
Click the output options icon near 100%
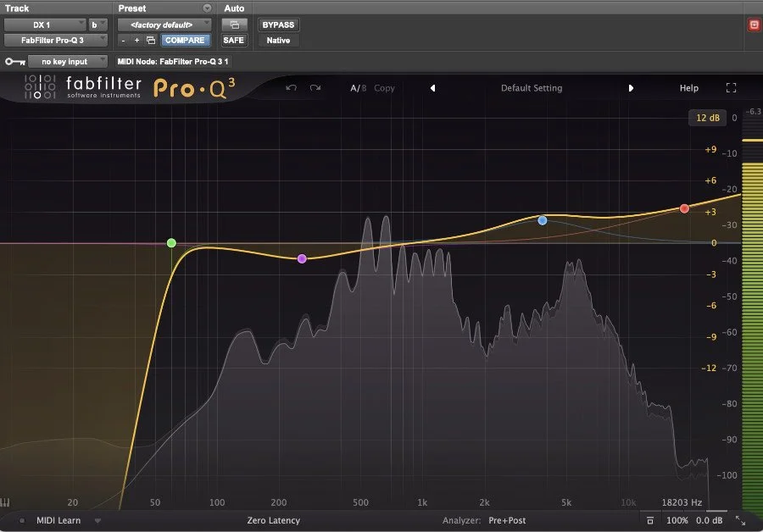649,520
